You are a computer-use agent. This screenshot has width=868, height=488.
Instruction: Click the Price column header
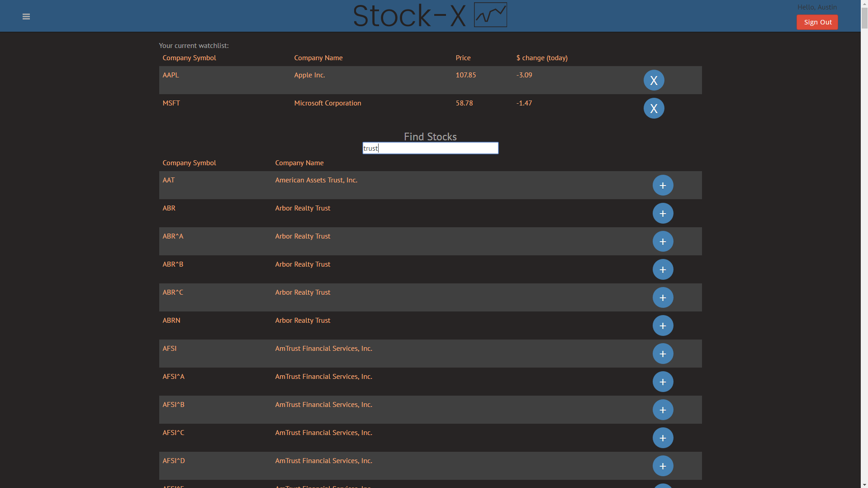[x=463, y=58]
